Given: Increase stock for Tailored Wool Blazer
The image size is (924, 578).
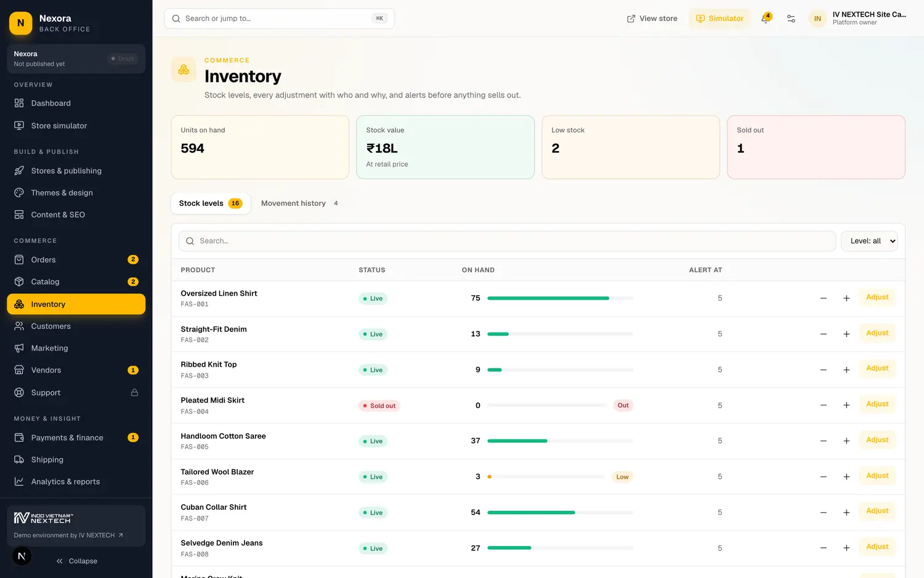Looking at the screenshot, I should [846, 477].
